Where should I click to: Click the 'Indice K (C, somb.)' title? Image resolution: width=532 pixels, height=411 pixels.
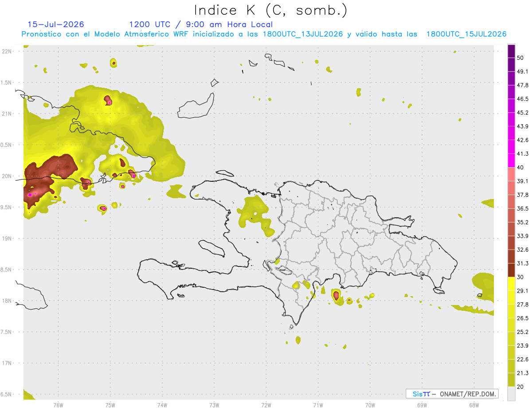coord(270,10)
